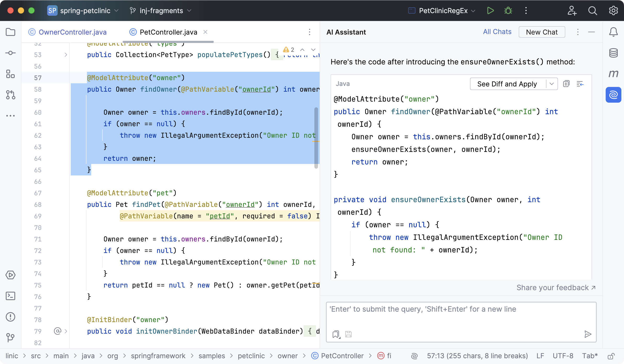Click the gutter annotation icon at line 79
This screenshot has width=624, height=364.
click(58, 331)
